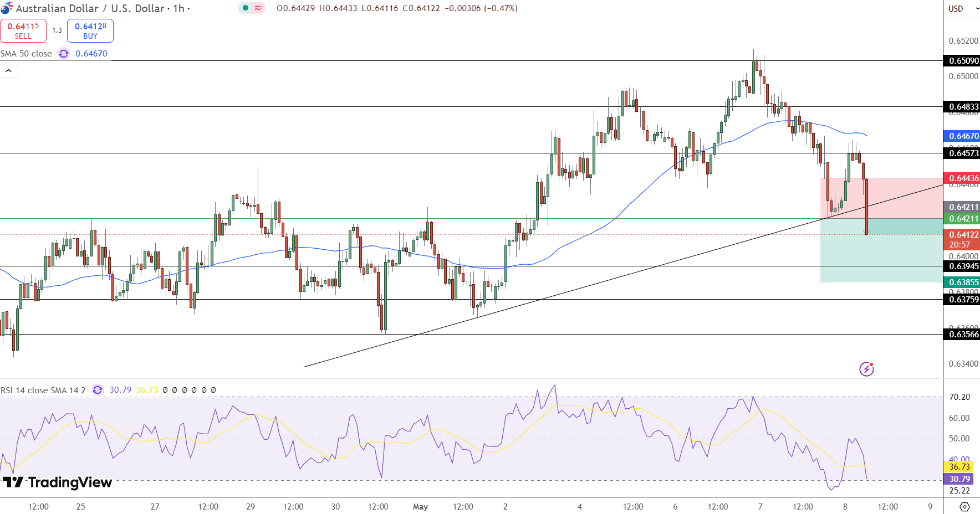The height and width of the screenshot is (514, 980).
Task: Click the TradingView logo
Action: (58, 482)
